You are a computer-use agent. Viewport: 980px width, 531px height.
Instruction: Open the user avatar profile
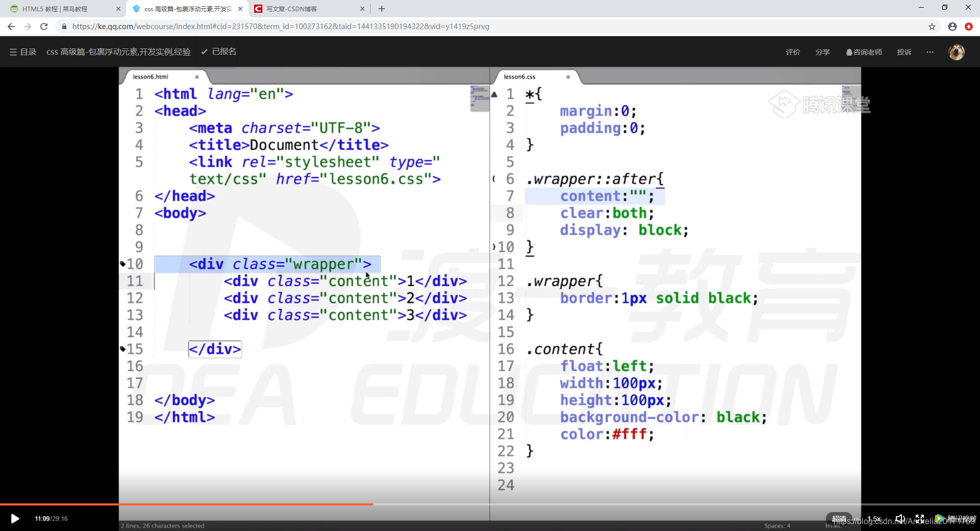957,52
